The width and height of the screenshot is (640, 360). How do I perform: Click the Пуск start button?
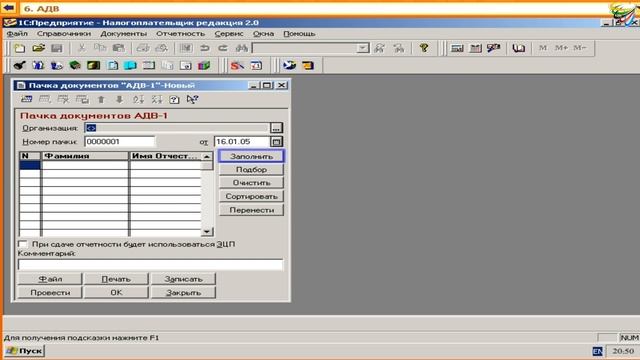(x=24, y=351)
